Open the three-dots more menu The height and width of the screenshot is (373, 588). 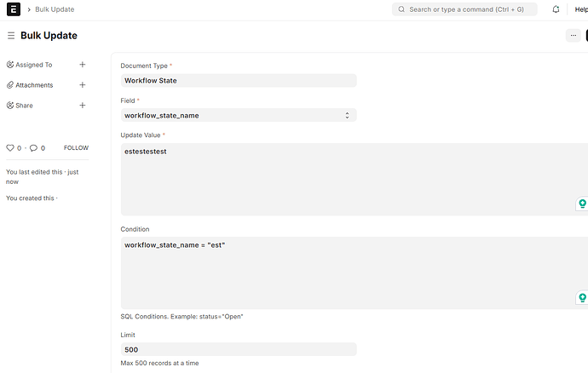[573, 36]
